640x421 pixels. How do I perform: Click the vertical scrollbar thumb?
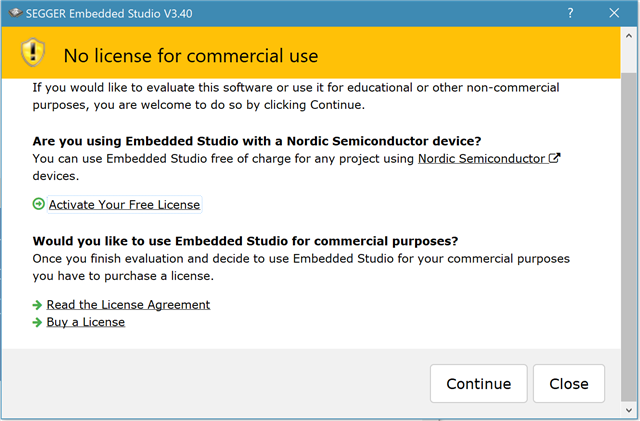(x=629, y=237)
